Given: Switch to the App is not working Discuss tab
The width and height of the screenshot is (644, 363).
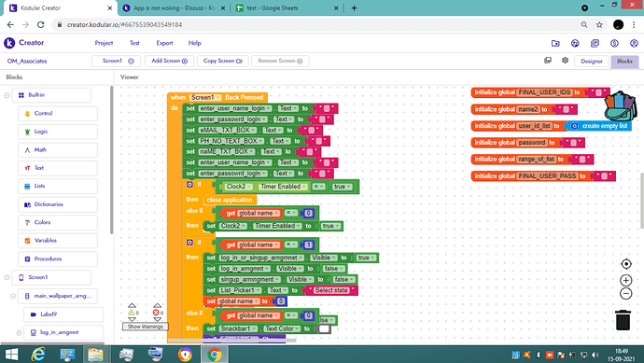Looking at the screenshot, I should [174, 7].
